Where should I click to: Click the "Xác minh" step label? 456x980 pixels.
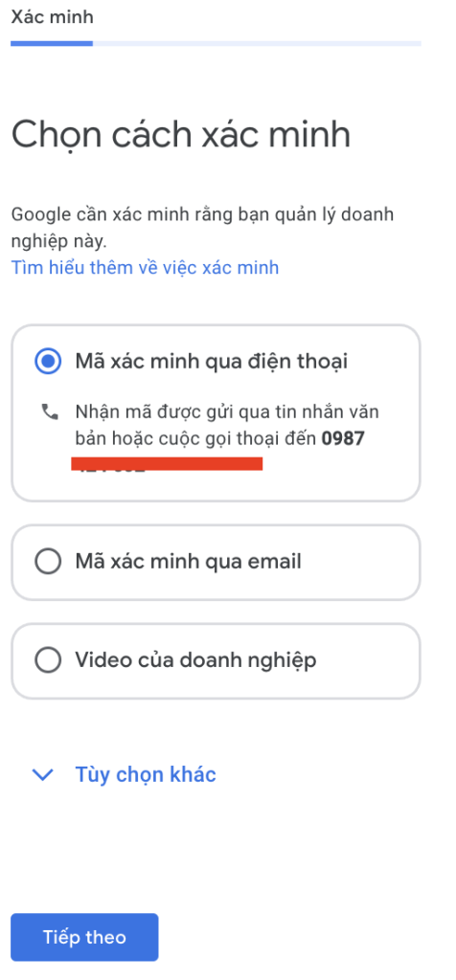coord(53,17)
